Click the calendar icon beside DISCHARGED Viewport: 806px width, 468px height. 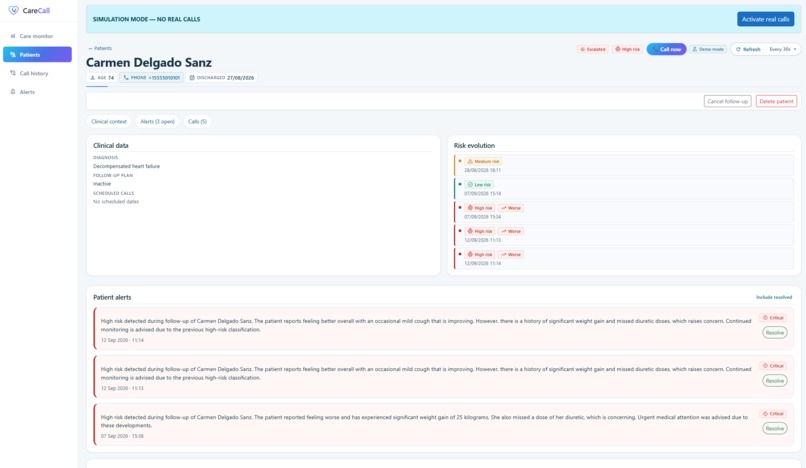192,78
